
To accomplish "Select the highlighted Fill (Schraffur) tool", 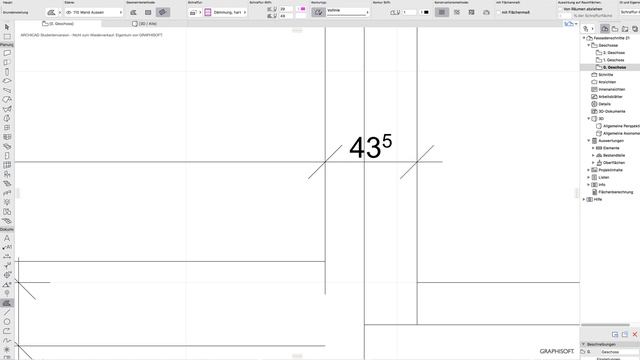I will click(x=7, y=303).
